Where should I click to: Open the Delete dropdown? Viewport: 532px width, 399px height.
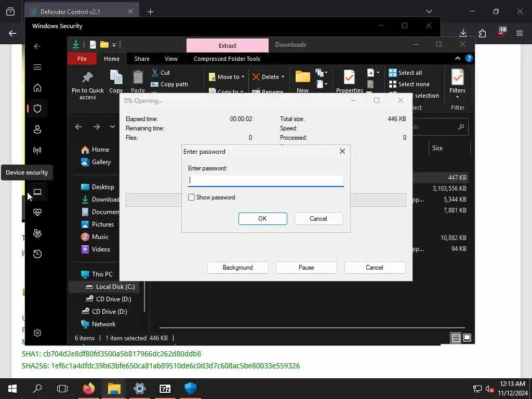point(268,77)
